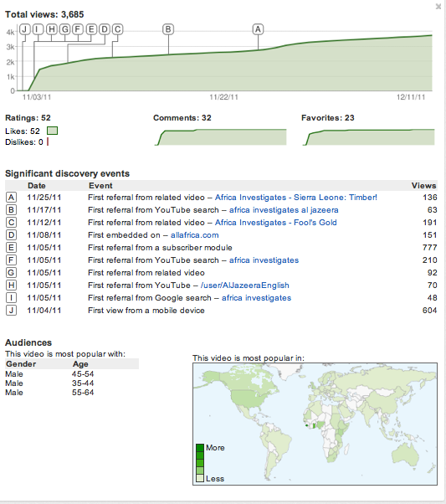This screenshot has width=446, height=504.
Task: Click the 11/25/11 date cell
Action: tap(44, 198)
